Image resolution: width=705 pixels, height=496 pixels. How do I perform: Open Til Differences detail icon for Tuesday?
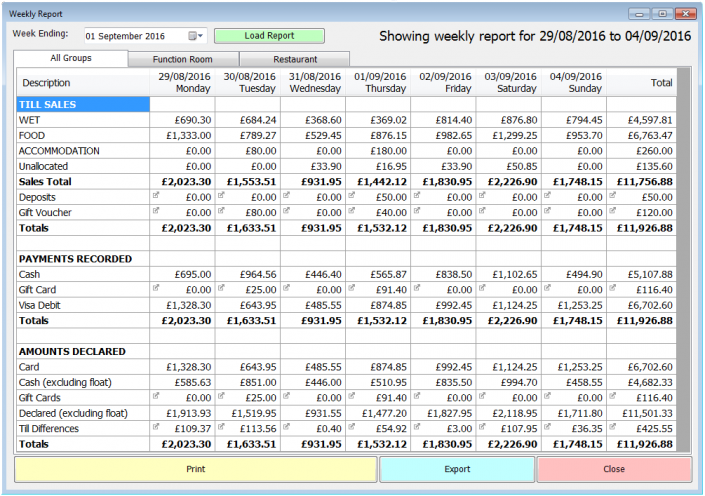tap(221, 427)
